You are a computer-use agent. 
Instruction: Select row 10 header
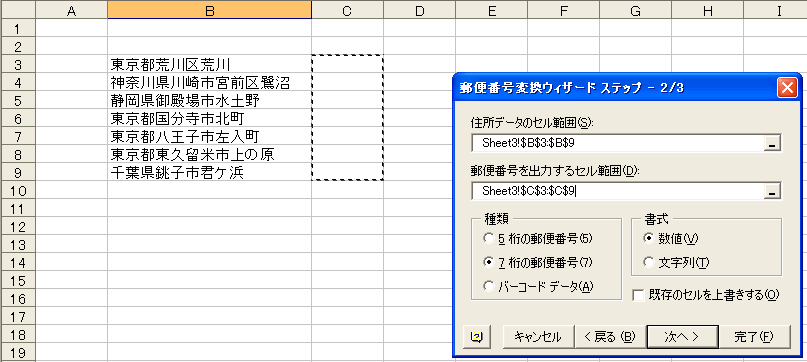click(x=18, y=191)
